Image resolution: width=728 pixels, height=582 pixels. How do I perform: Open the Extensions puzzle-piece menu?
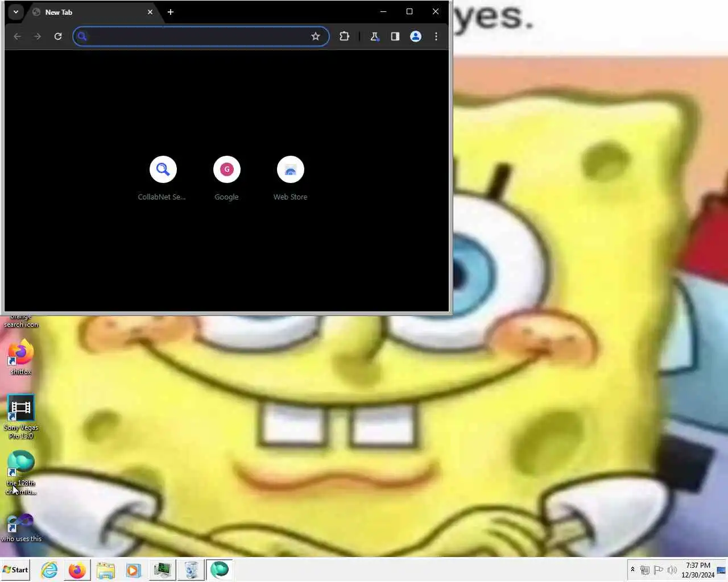tap(344, 36)
